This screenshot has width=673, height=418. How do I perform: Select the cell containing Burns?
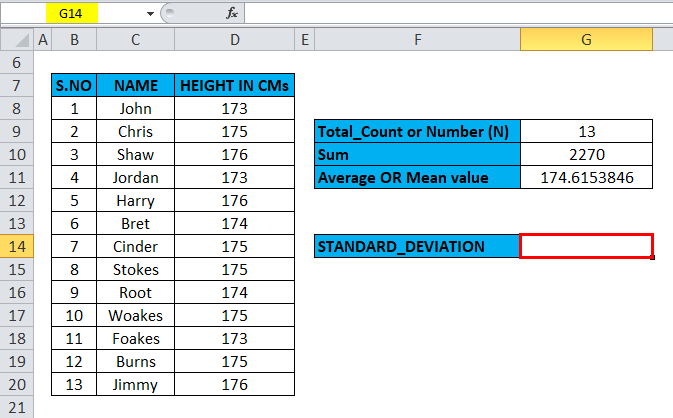click(136, 361)
